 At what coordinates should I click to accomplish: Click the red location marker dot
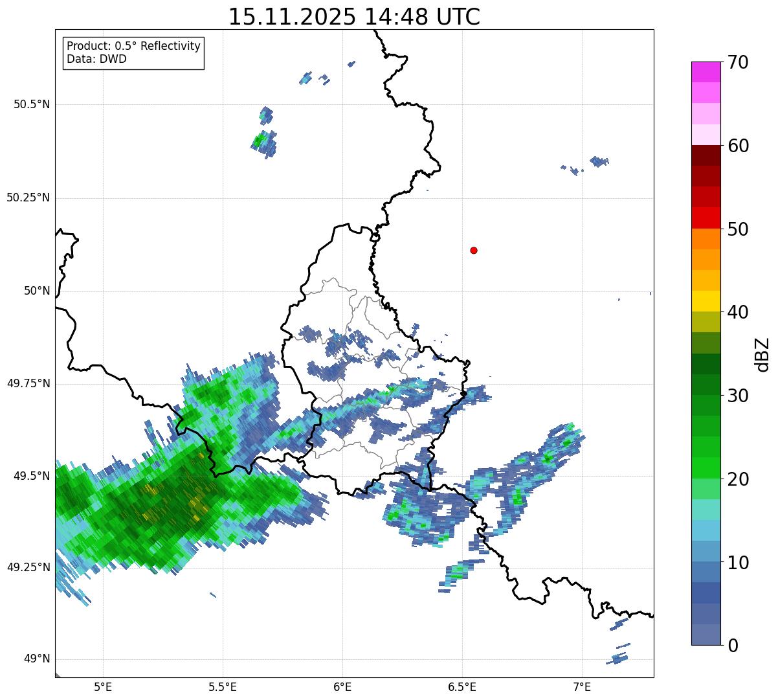474,250
